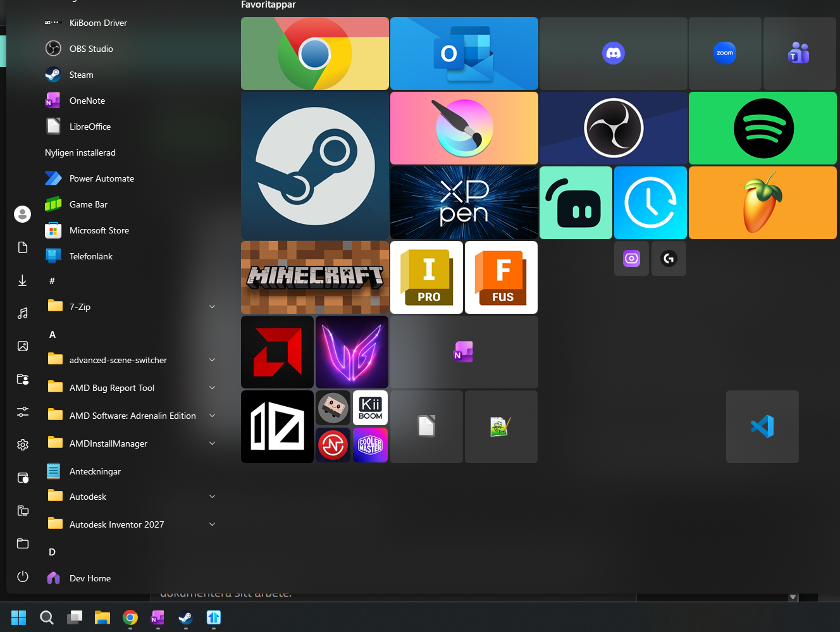840x632 pixels.
Task: Open the blue clock tile
Action: tap(650, 203)
